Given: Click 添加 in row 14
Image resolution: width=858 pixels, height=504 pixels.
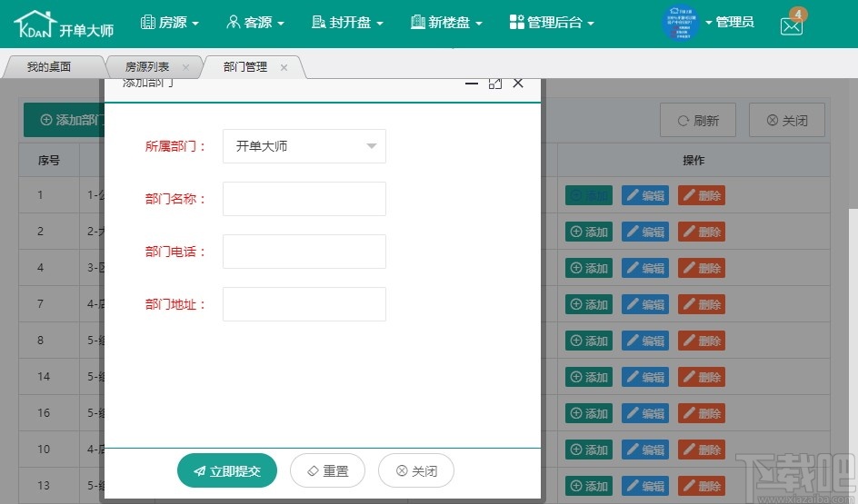Looking at the screenshot, I should (589, 377).
